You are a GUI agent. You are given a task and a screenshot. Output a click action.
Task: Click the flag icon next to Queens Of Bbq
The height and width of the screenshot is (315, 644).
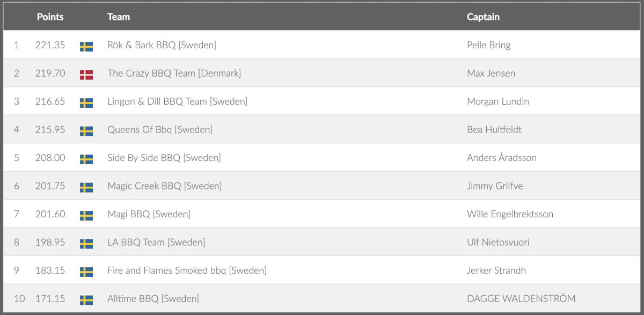click(86, 131)
